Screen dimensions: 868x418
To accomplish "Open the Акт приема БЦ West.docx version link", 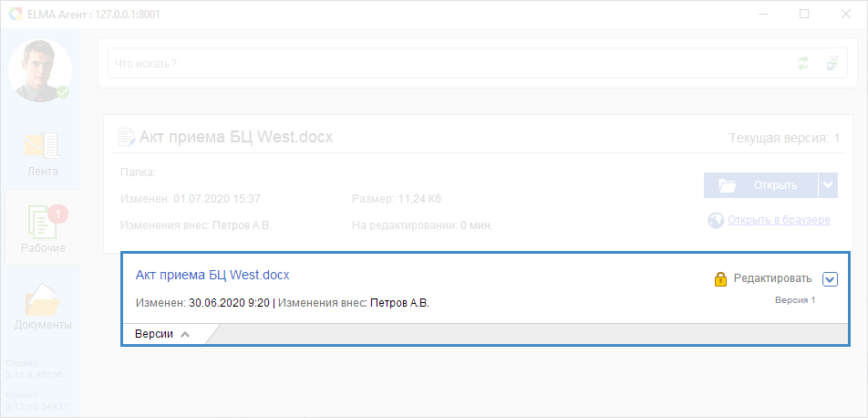I will [212, 275].
